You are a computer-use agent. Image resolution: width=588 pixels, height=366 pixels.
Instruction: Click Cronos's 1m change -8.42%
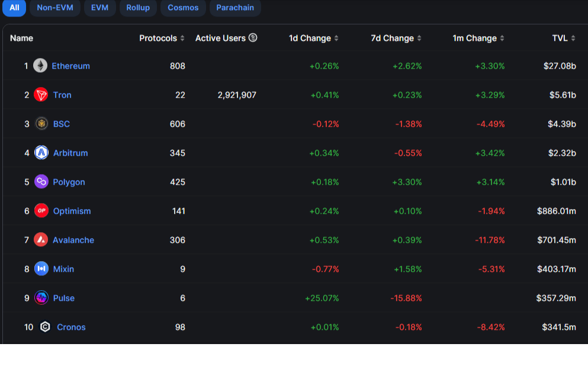click(491, 327)
